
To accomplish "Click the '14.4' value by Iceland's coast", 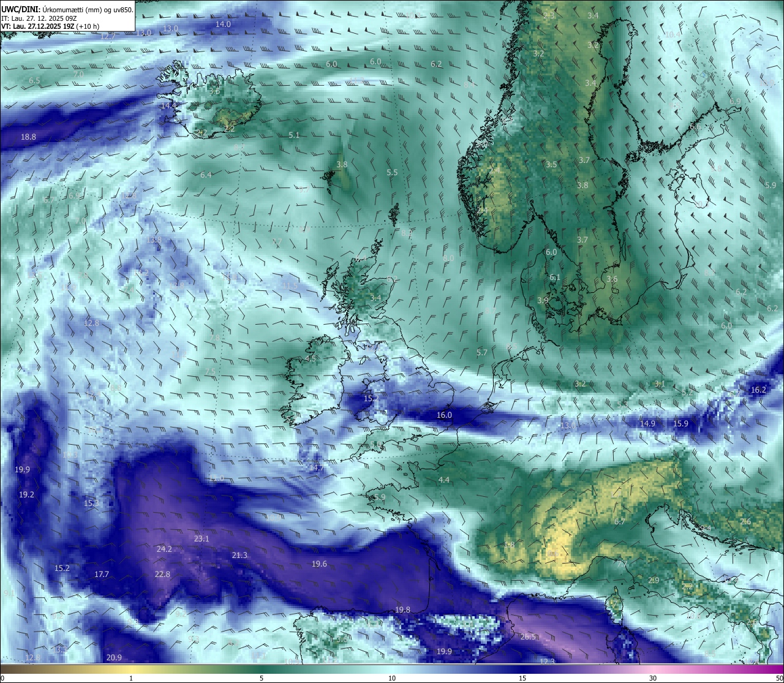I will click(x=168, y=105).
